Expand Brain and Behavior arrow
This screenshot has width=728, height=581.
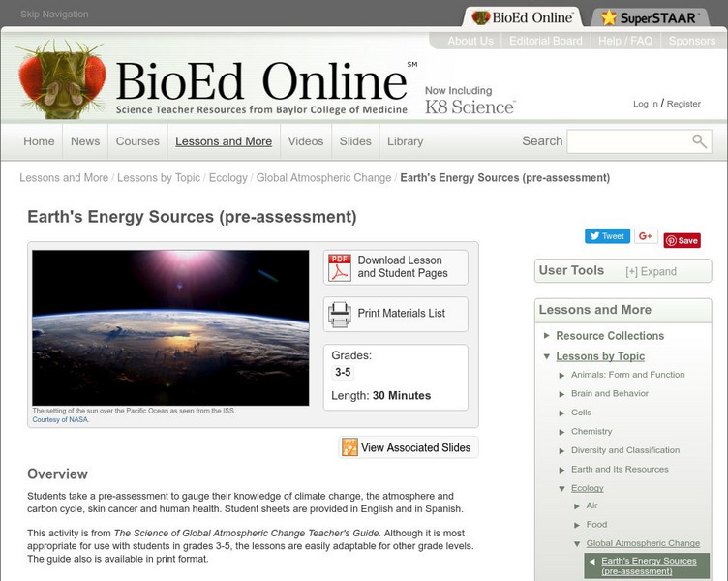click(x=561, y=394)
